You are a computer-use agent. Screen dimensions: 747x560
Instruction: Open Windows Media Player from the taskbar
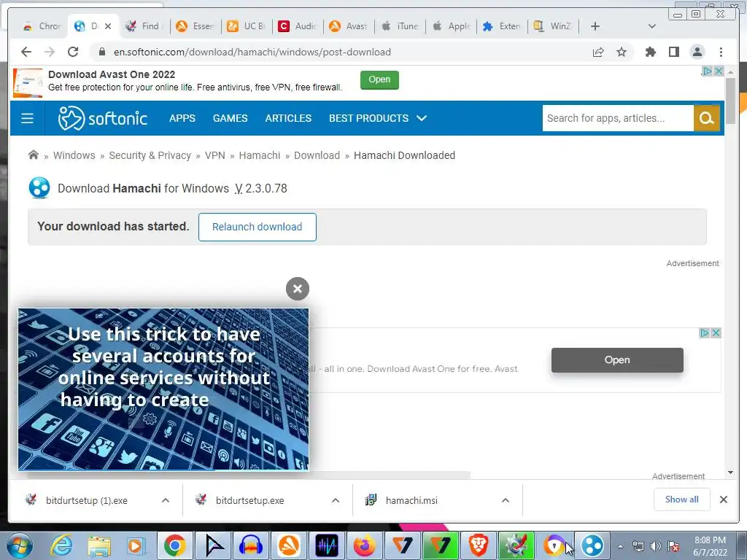[x=135, y=545]
